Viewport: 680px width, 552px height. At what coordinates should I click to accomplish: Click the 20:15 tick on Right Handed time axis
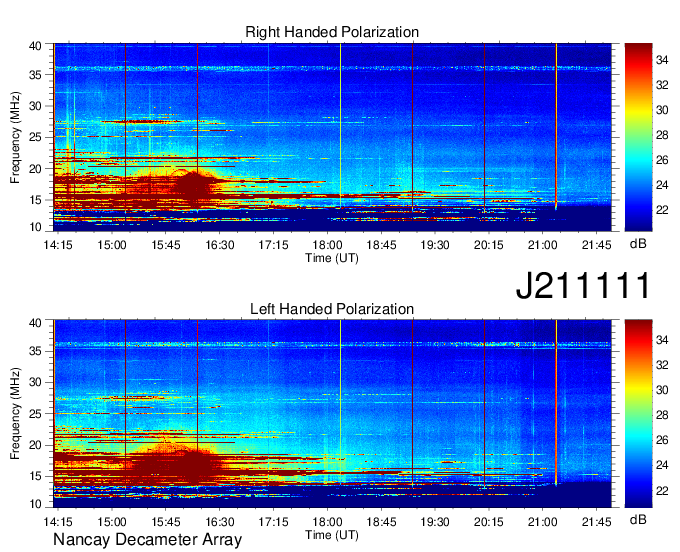tap(489, 245)
